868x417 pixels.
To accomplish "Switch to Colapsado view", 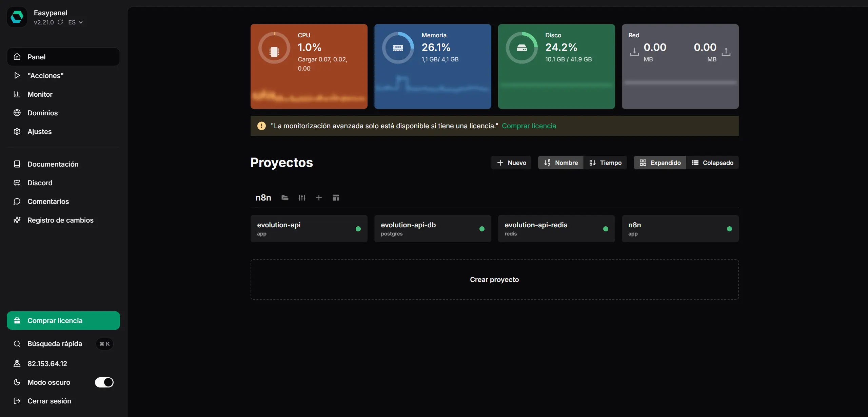I will tap(712, 163).
